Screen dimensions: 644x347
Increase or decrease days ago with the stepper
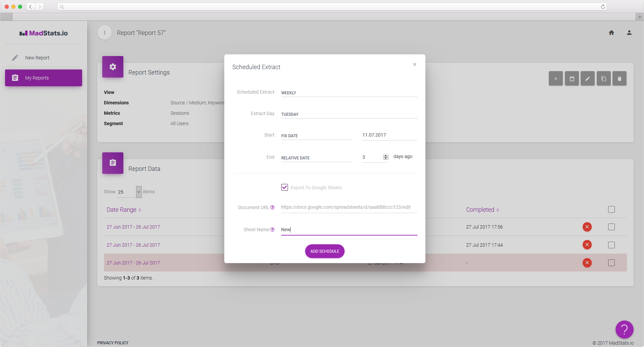(386, 157)
